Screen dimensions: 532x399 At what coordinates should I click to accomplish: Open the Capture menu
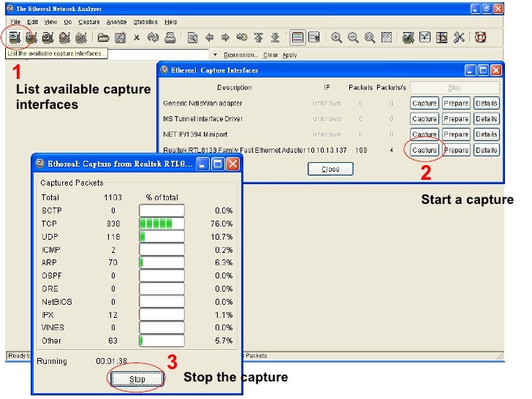(x=89, y=22)
